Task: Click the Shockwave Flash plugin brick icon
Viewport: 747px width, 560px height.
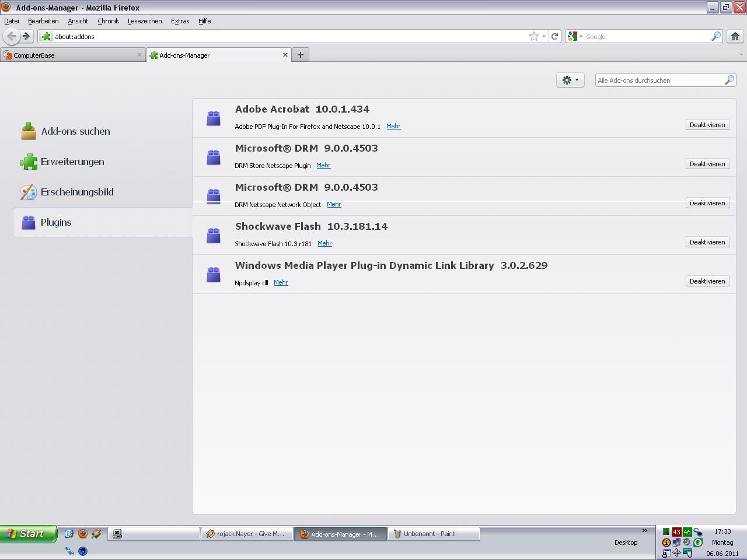Action: [x=214, y=235]
